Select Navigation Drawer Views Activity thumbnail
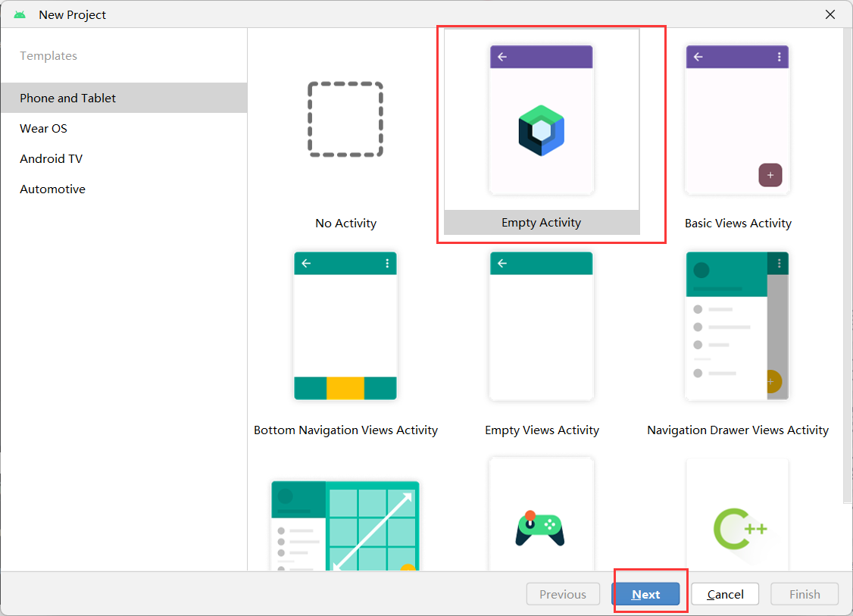This screenshot has width=853, height=616. 737,326
